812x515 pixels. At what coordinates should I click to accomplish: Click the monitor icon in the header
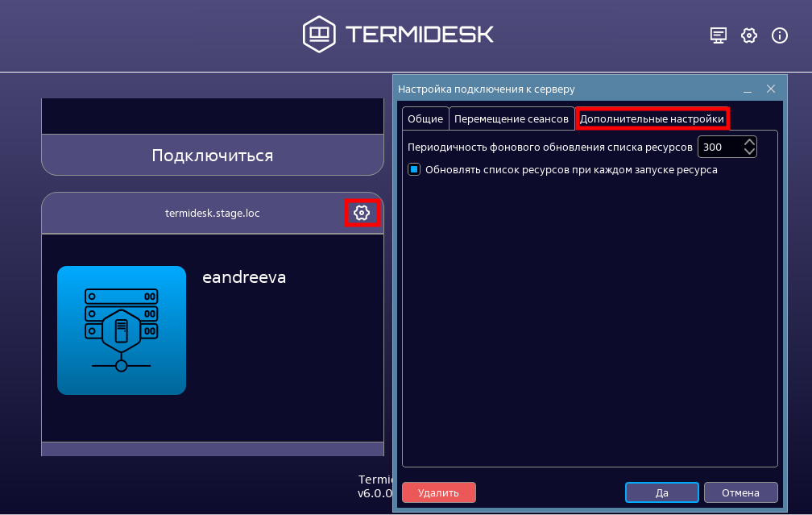[x=719, y=35]
